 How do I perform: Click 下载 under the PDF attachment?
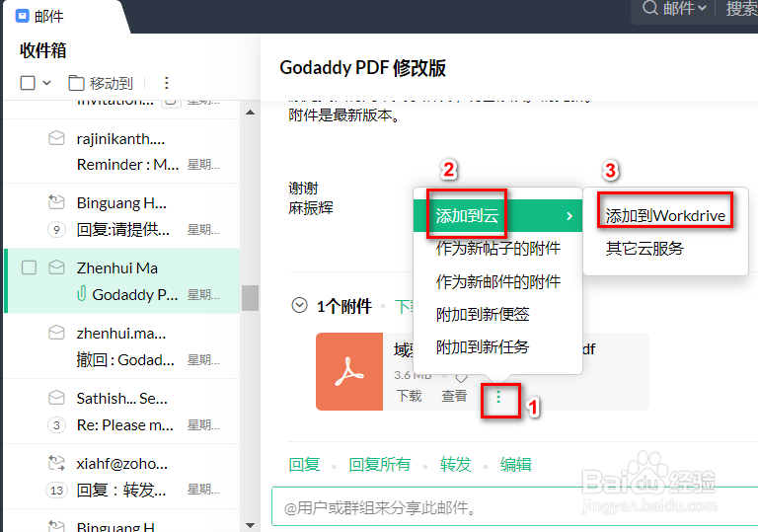[x=409, y=396]
